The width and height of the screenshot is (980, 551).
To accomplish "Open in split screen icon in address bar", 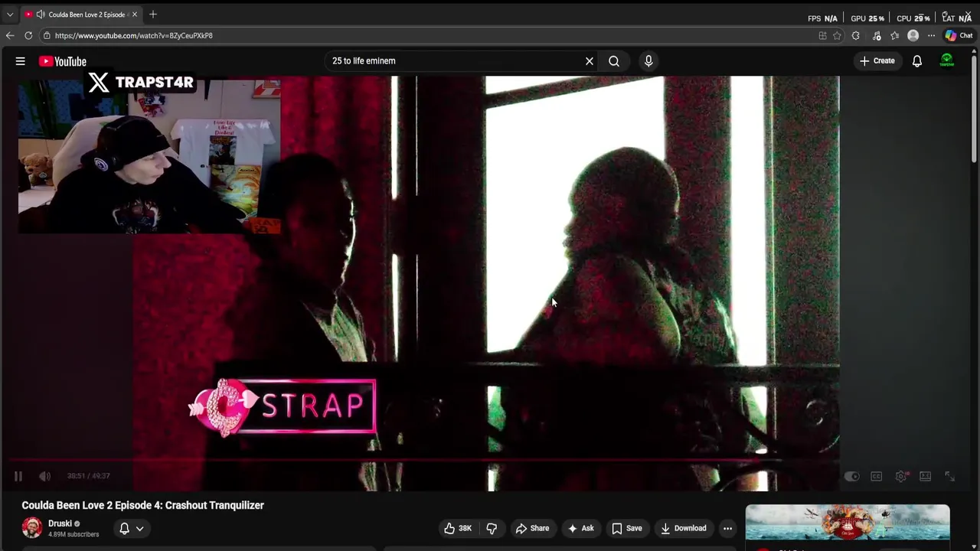I will [822, 35].
